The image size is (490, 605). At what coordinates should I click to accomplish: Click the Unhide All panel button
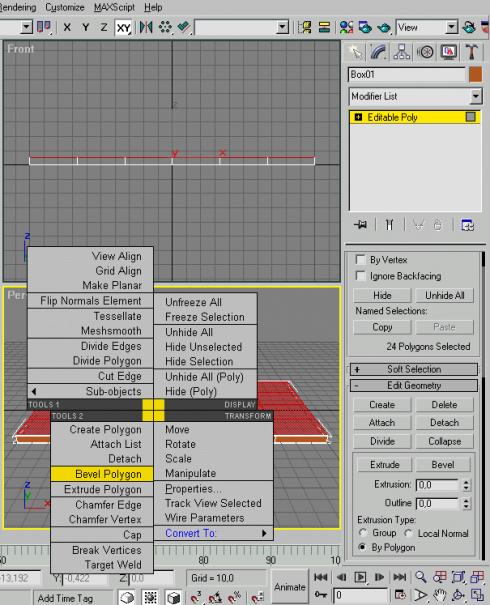pyautogui.click(x=444, y=296)
